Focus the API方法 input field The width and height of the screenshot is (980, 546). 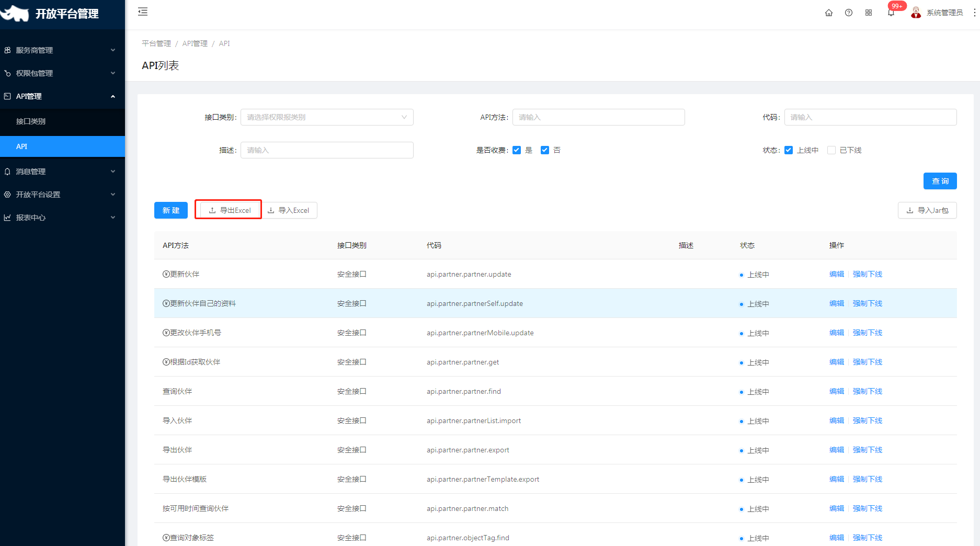[x=598, y=117]
